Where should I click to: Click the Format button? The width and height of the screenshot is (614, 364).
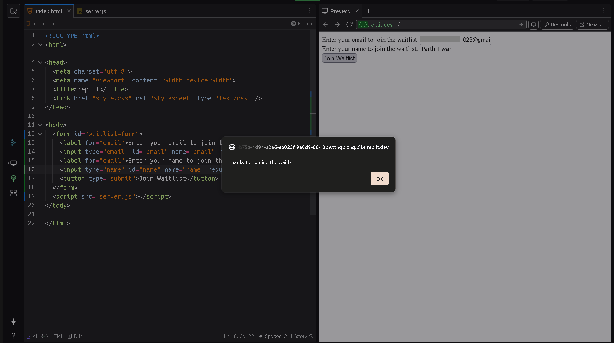(302, 24)
